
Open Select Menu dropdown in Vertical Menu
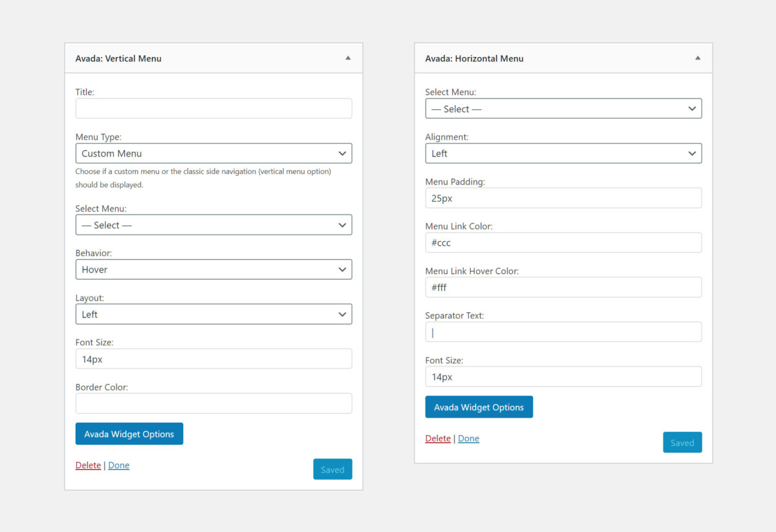click(x=213, y=224)
